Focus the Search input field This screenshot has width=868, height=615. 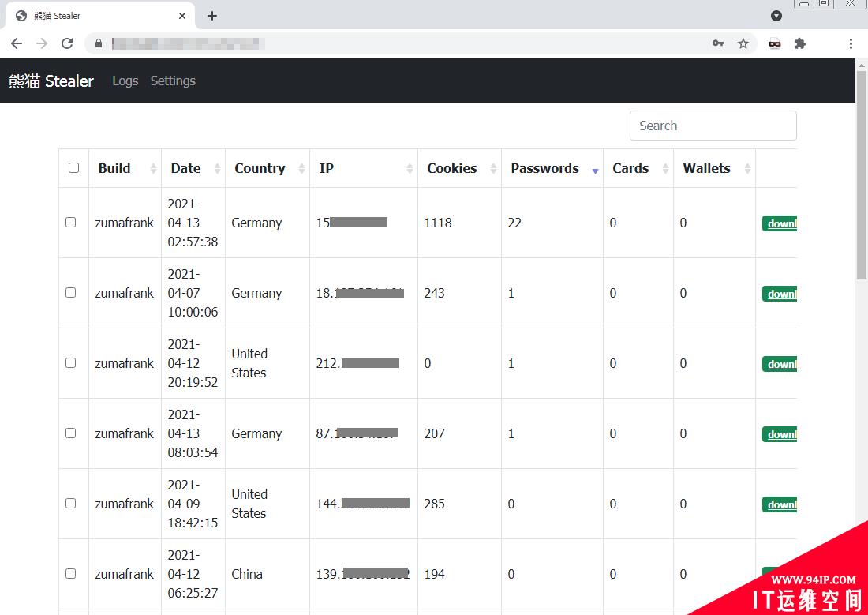click(x=713, y=126)
